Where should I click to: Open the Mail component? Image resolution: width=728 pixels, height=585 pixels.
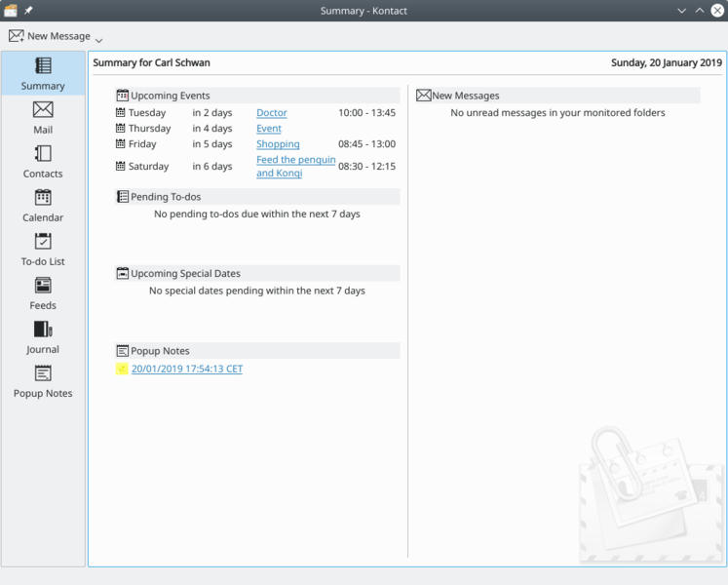pyautogui.click(x=43, y=118)
